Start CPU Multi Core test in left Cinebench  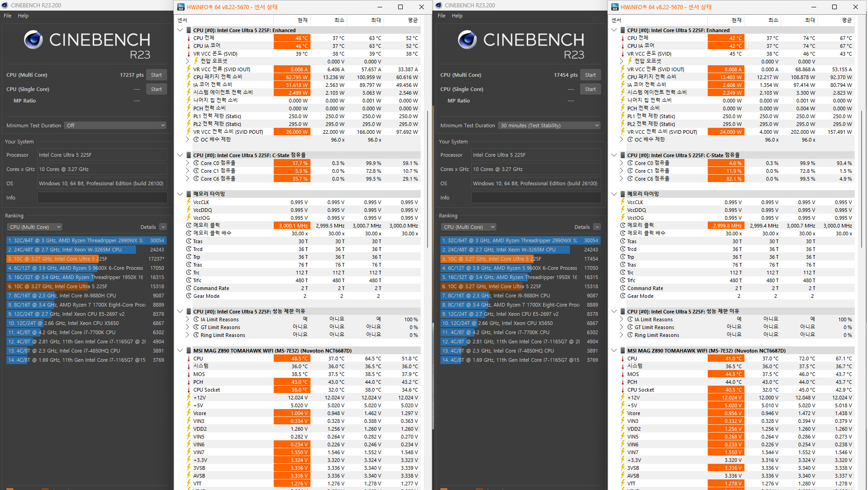(x=156, y=75)
